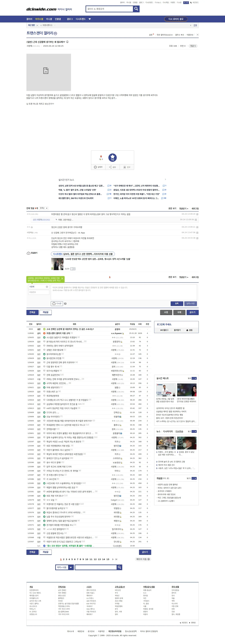
Task: Select the 갤로그 menu in navigation bar
Action: point(70,19)
